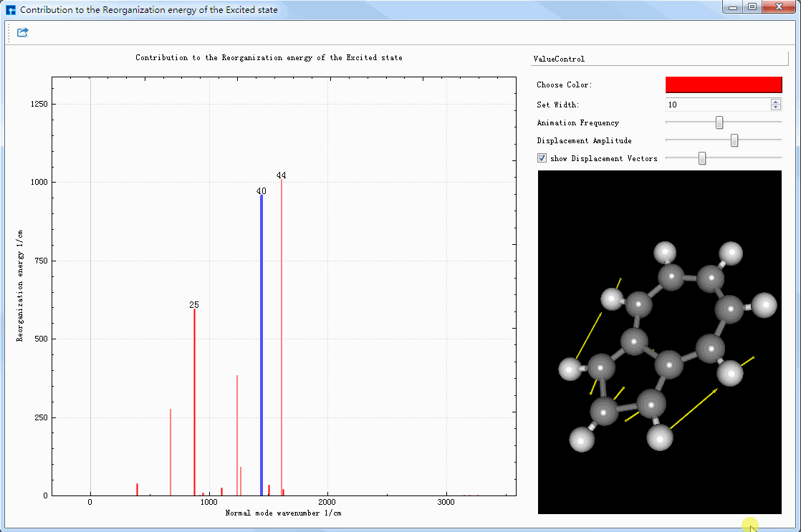Decrease Set Width with down arrow
This screenshot has height=532, width=801.
776,107
